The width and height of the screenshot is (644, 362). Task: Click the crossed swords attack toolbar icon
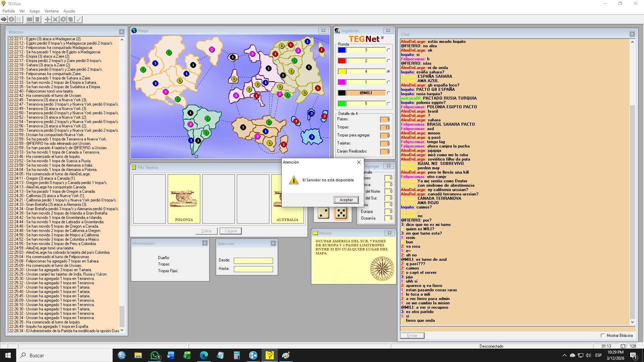[55, 19]
